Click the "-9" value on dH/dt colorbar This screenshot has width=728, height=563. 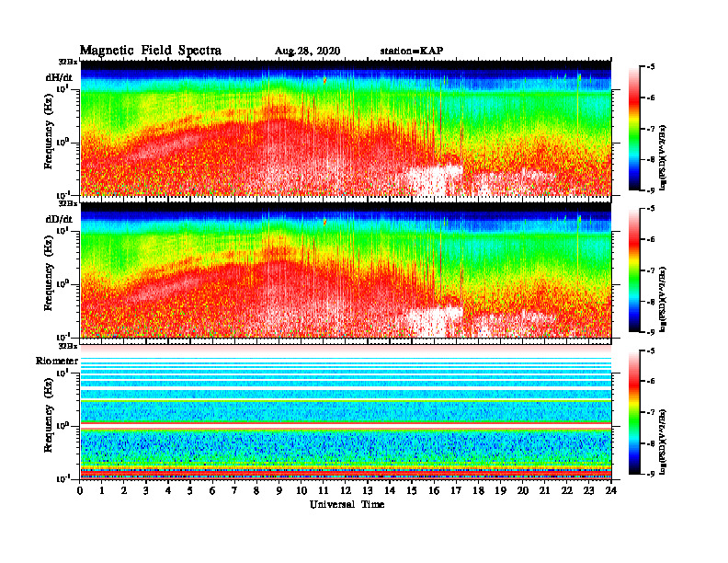pyautogui.click(x=651, y=190)
